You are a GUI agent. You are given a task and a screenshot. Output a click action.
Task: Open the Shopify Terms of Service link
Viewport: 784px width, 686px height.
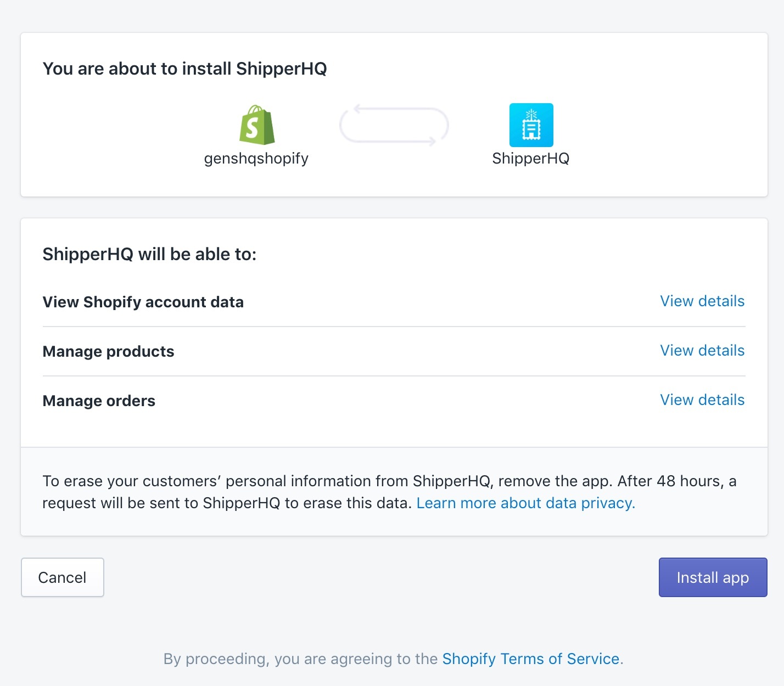[530, 659]
